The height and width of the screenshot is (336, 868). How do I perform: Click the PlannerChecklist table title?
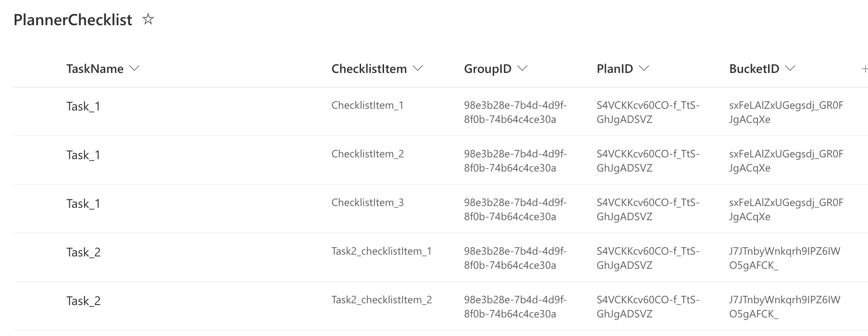tap(72, 19)
